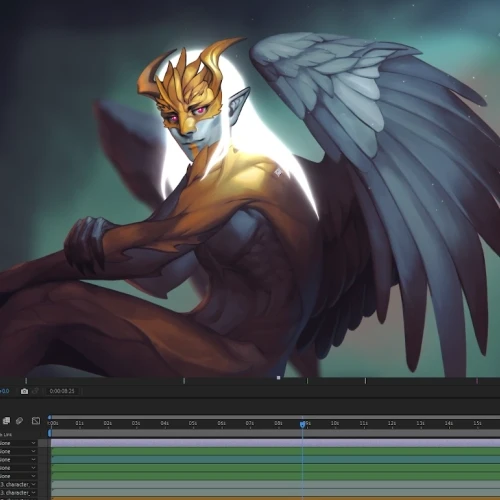
Task: Take a snapshot with the camera icon
Action: click(24, 391)
